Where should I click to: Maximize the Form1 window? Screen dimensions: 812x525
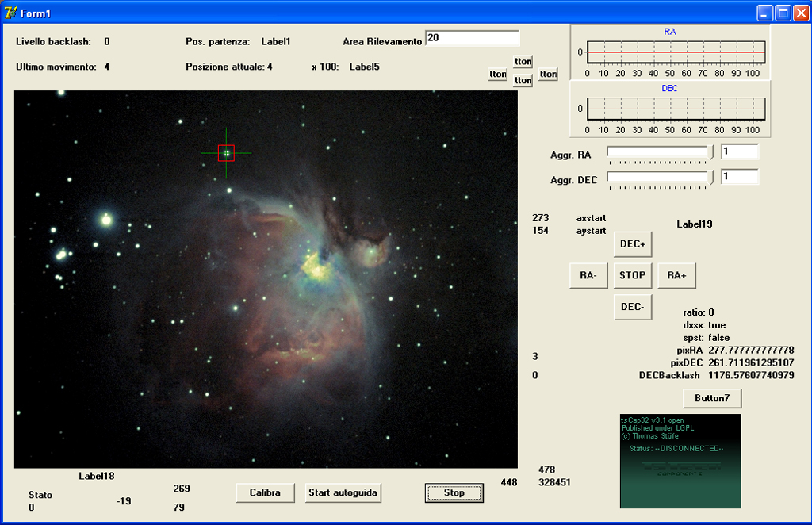pos(783,13)
